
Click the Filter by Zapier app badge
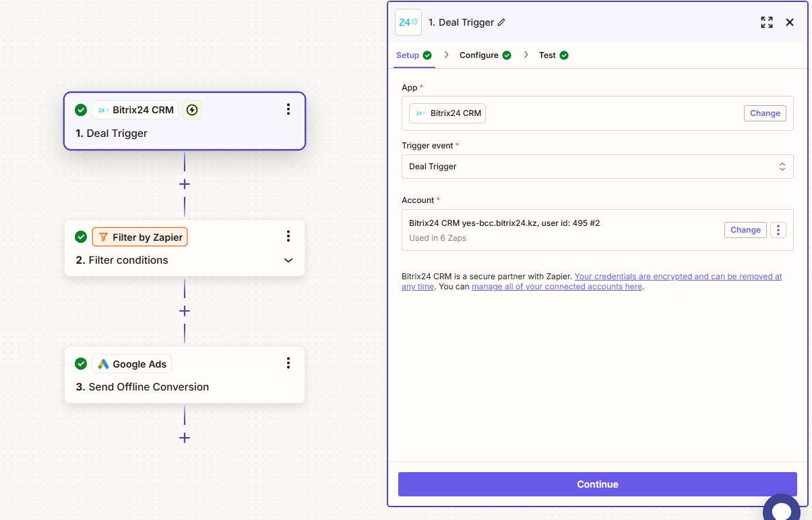(139, 237)
